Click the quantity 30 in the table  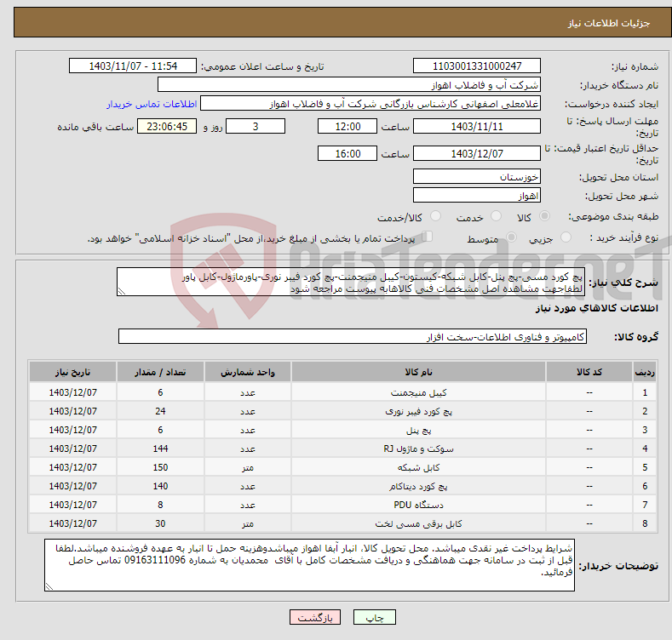(160, 523)
